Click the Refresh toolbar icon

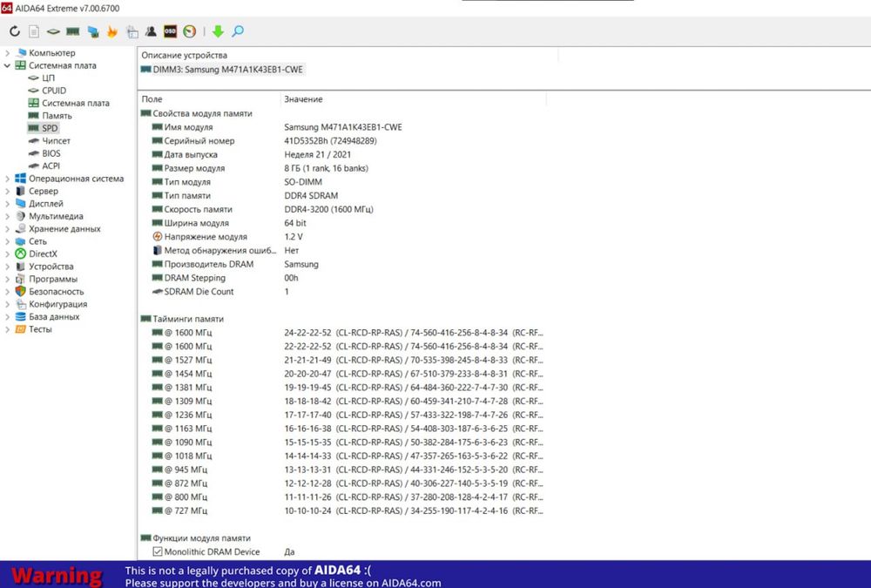15,31
